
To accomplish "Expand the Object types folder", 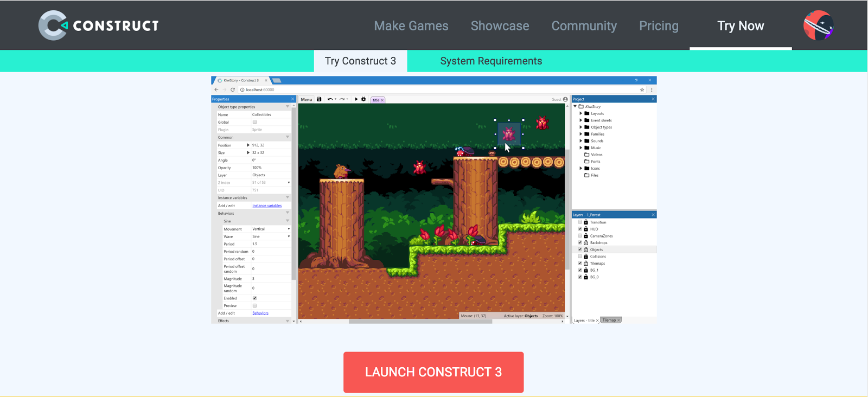I will (581, 127).
